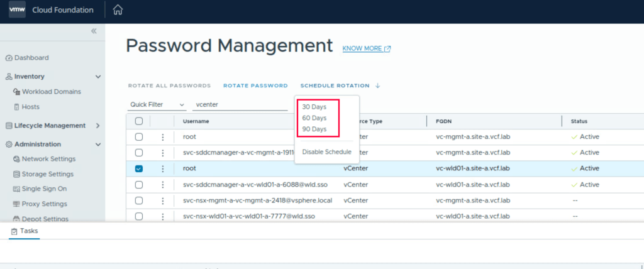Open Hosts in the sidebar
Screen dimensions: 644x269
click(x=31, y=107)
